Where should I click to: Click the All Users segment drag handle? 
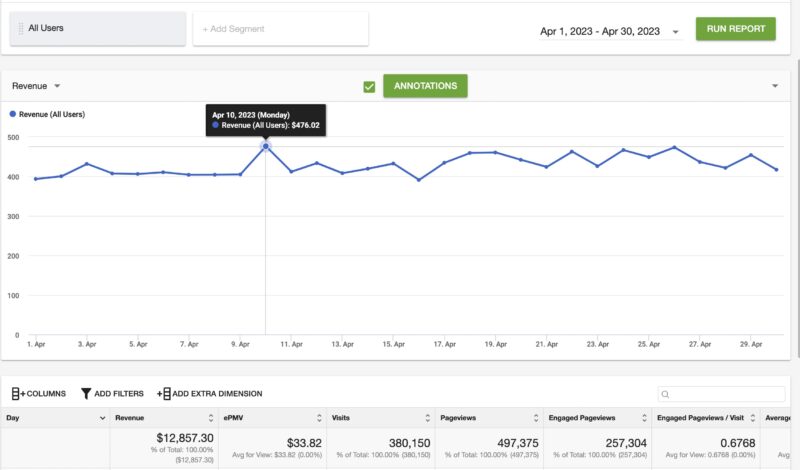21,29
